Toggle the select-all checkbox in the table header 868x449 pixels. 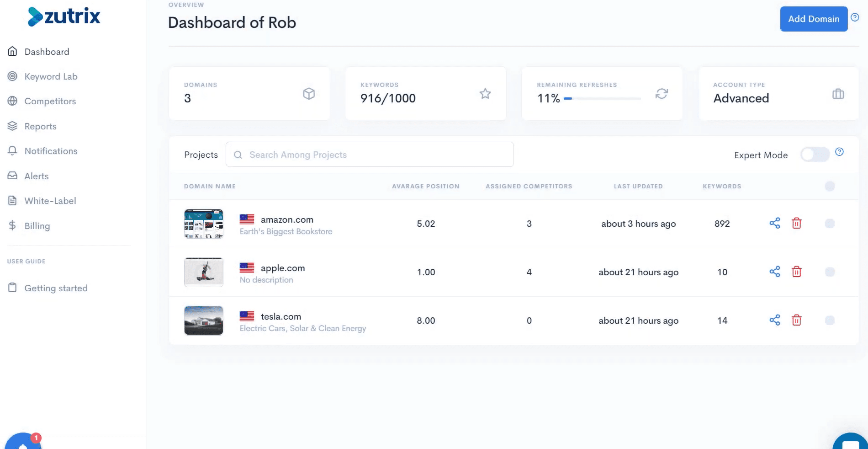pos(830,186)
